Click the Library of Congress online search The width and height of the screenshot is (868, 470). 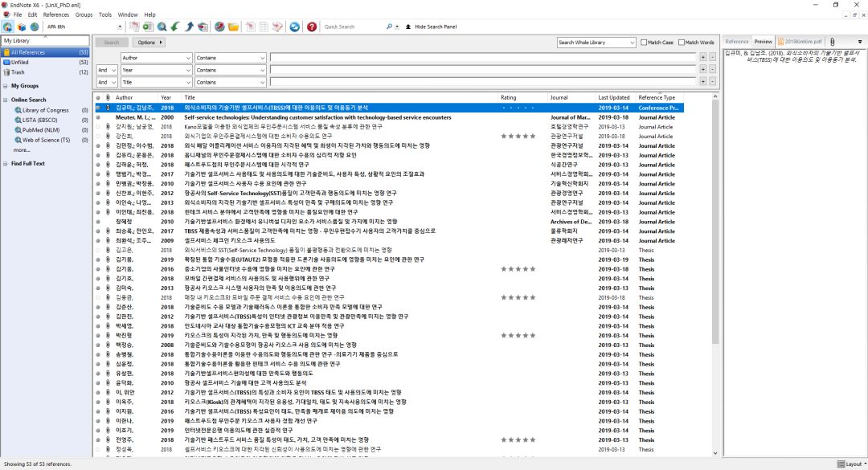coord(45,110)
